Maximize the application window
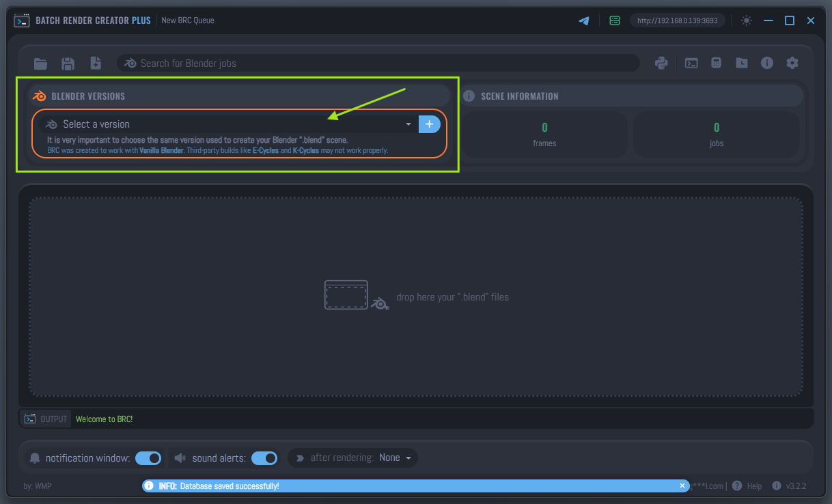This screenshot has height=504, width=832. (790, 20)
